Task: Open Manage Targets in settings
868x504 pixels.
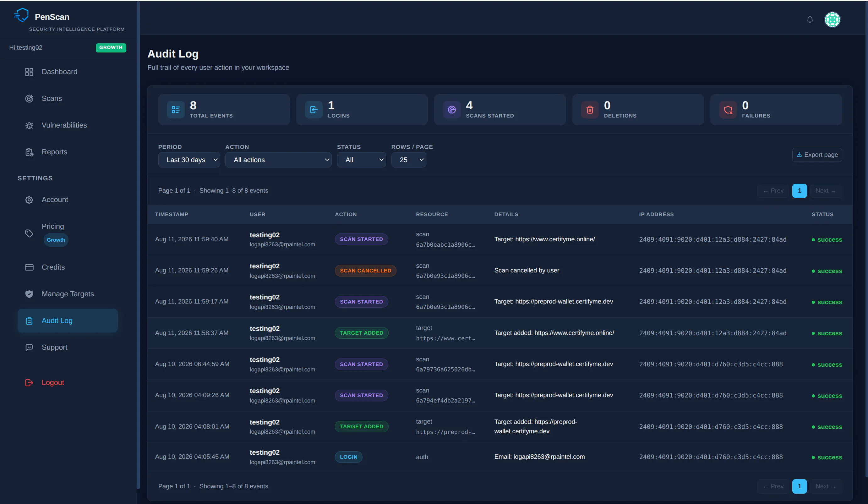Action: (x=68, y=294)
